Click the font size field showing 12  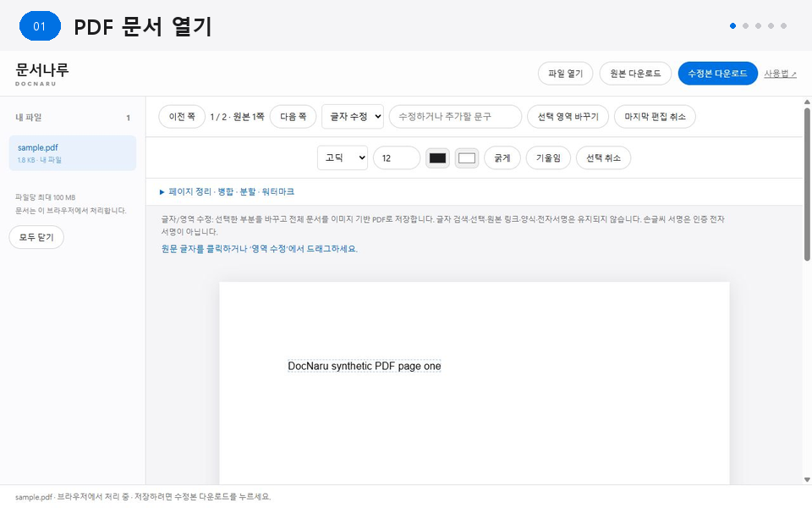tap(397, 158)
